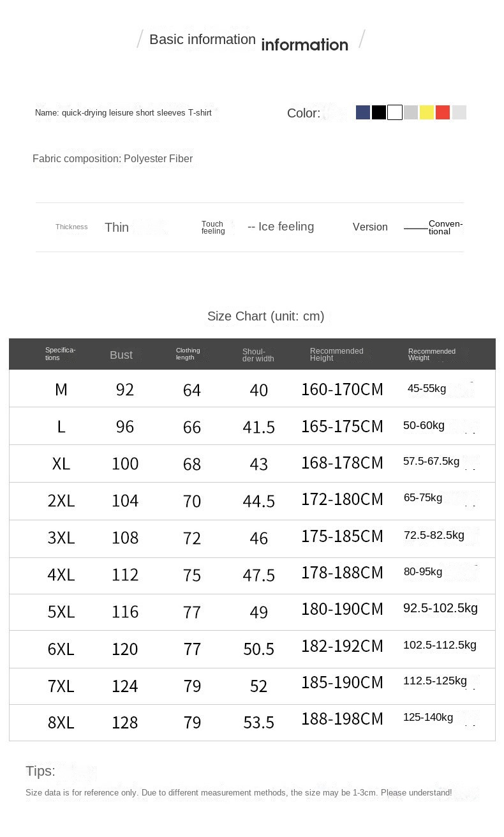Screen dimensions: 504x837
Task: Pick the black color swatch
Action: tap(379, 112)
